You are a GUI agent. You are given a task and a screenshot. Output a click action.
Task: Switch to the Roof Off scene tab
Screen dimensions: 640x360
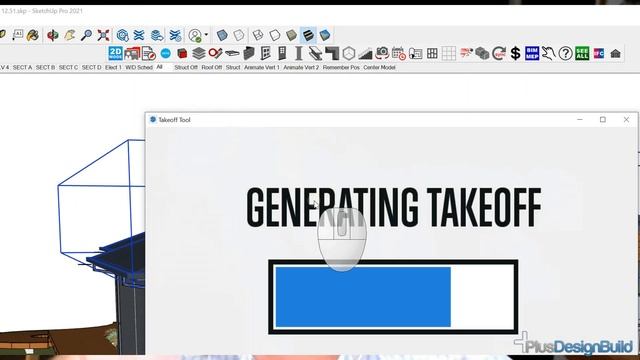(x=211, y=67)
